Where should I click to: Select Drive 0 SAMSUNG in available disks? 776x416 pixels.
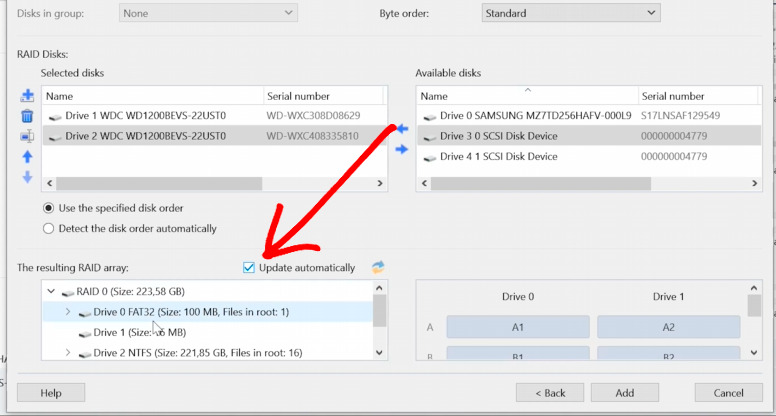589,116
